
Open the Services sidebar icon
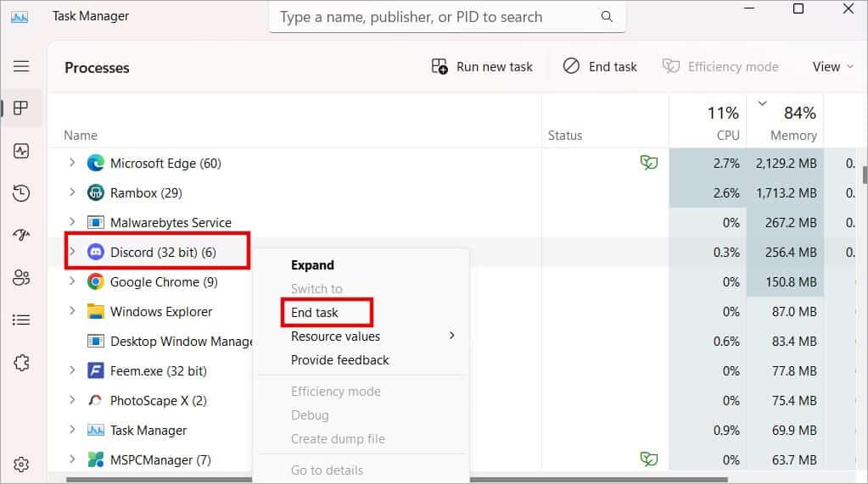(21, 363)
